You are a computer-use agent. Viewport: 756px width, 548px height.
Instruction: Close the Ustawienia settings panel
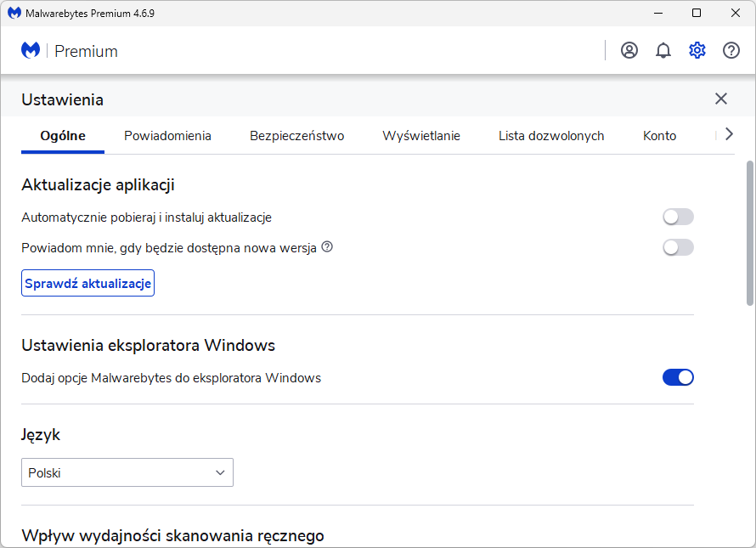[721, 99]
